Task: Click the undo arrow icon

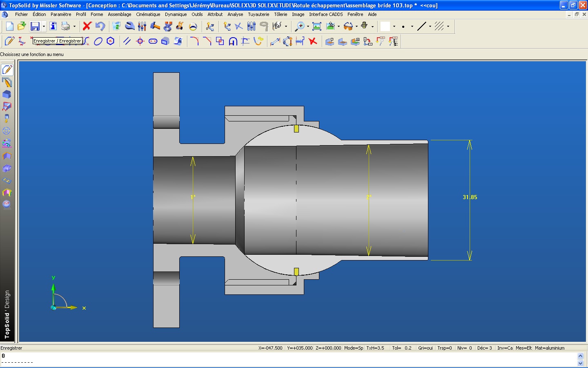Action: pos(100,27)
